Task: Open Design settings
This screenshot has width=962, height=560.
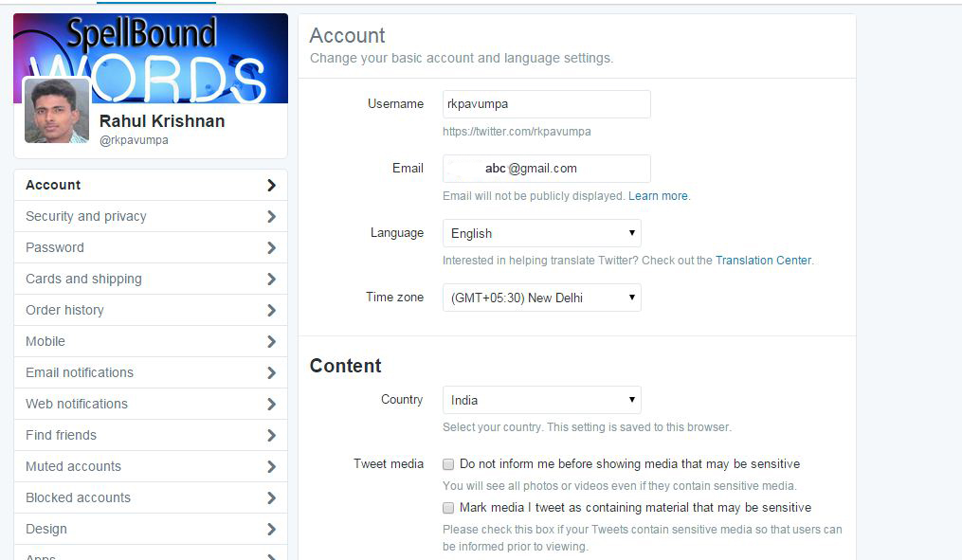Action: tap(151, 530)
